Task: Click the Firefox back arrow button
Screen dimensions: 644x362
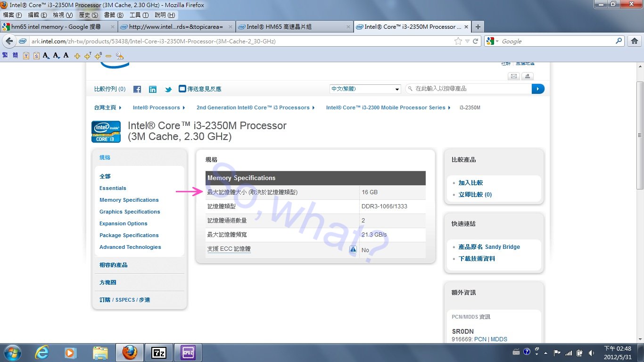Action: (x=9, y=41)
